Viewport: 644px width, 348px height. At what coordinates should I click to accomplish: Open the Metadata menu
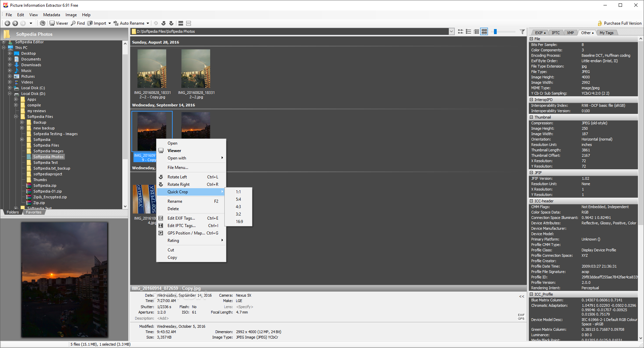pyautogui.click(x=52, y=15)
